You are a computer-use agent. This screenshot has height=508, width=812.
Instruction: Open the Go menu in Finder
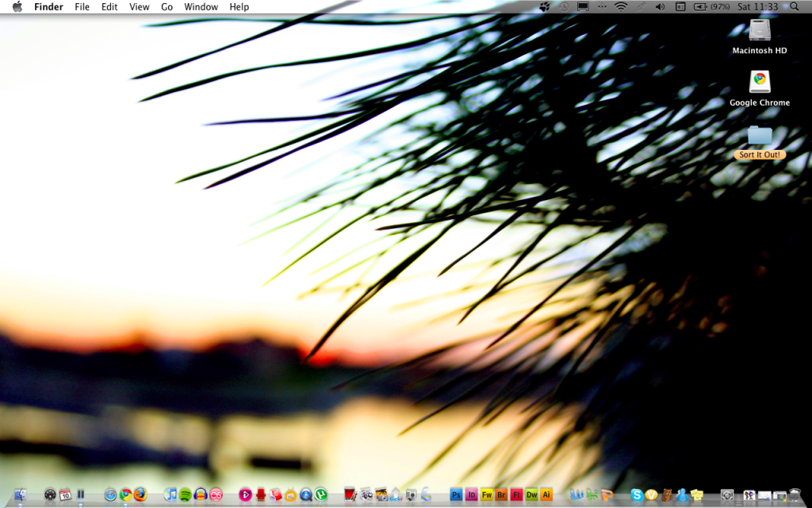167,6
